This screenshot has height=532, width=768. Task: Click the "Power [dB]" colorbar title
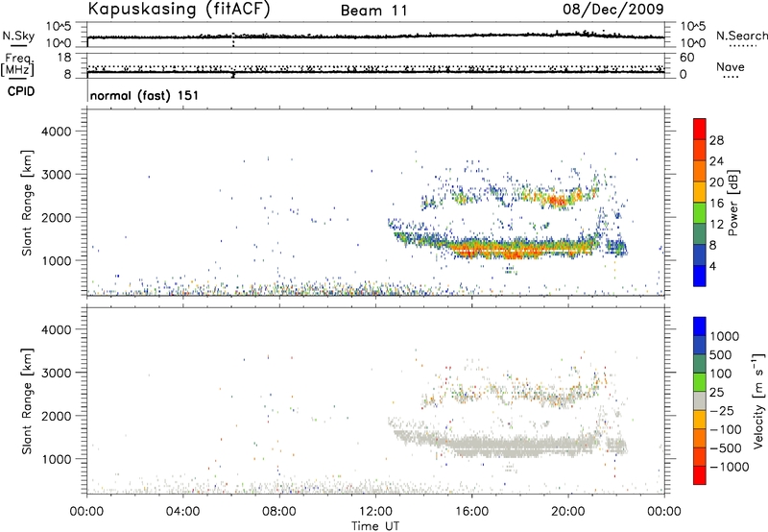click(x=733, y=203)
